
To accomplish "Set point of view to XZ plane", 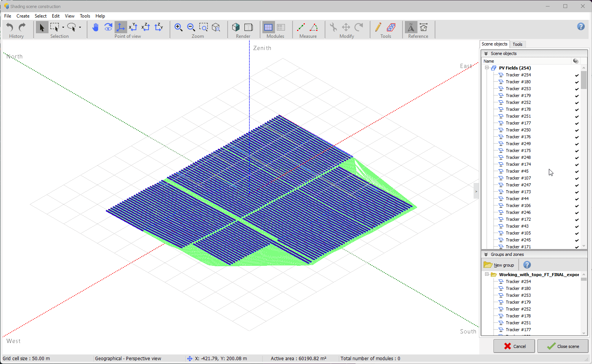I will [x=146, y=27].
